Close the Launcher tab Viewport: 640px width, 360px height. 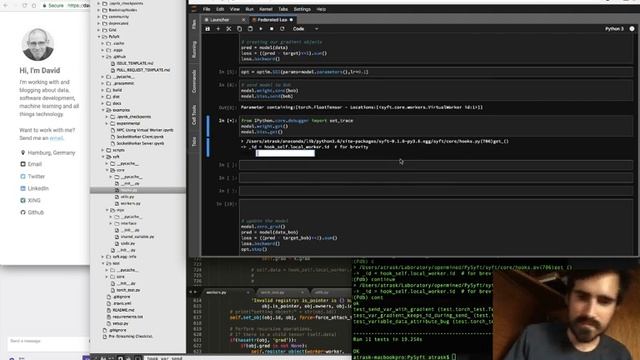click(244, 20)
